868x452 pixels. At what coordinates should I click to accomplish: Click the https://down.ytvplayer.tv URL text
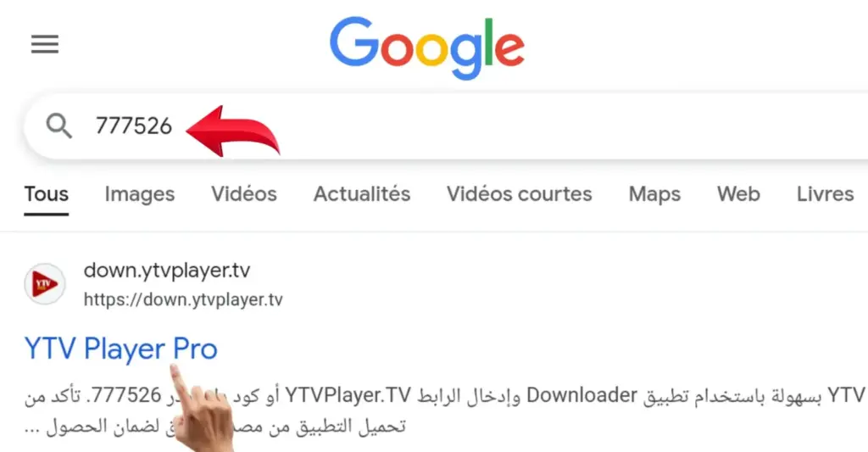183,299
